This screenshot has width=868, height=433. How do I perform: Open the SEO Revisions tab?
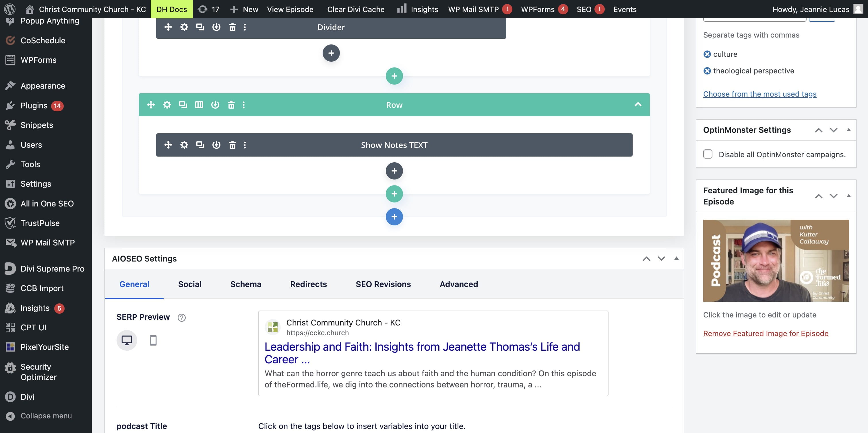[383, 284]
